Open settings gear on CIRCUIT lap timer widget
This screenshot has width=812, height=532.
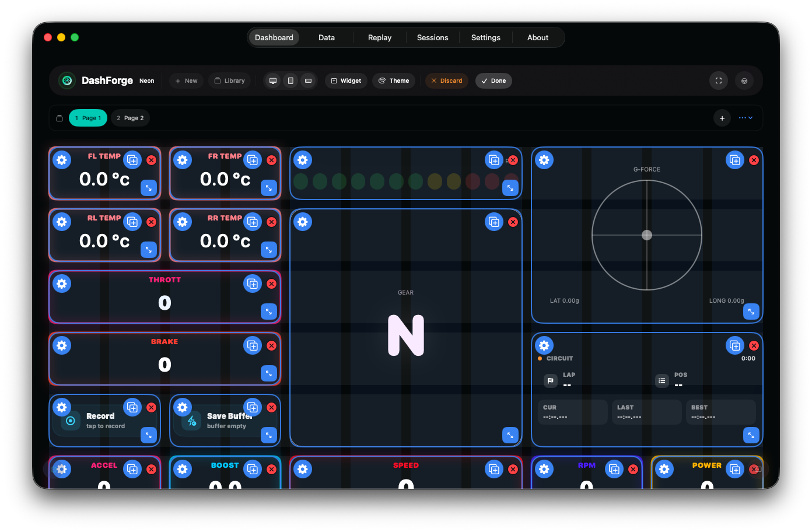544,345
